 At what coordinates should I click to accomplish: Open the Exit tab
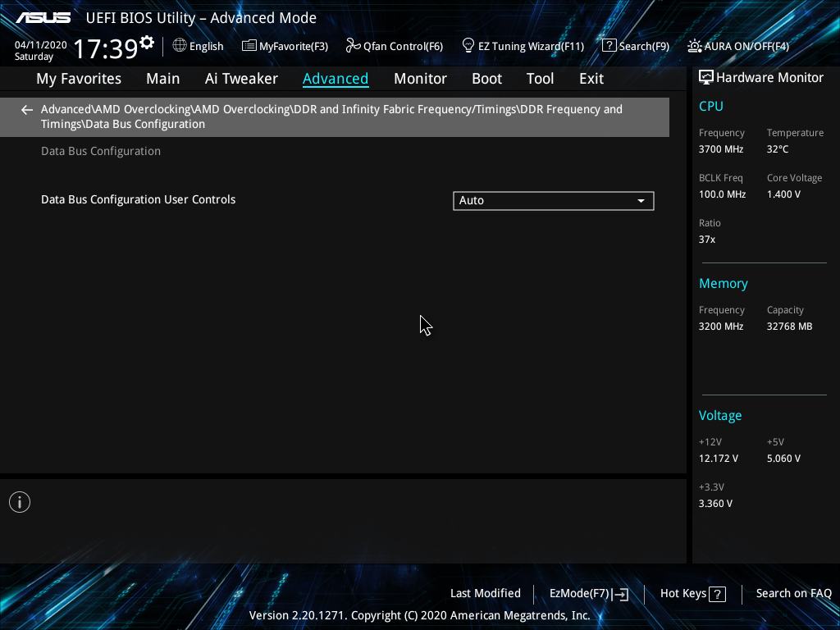coord(591,79)
